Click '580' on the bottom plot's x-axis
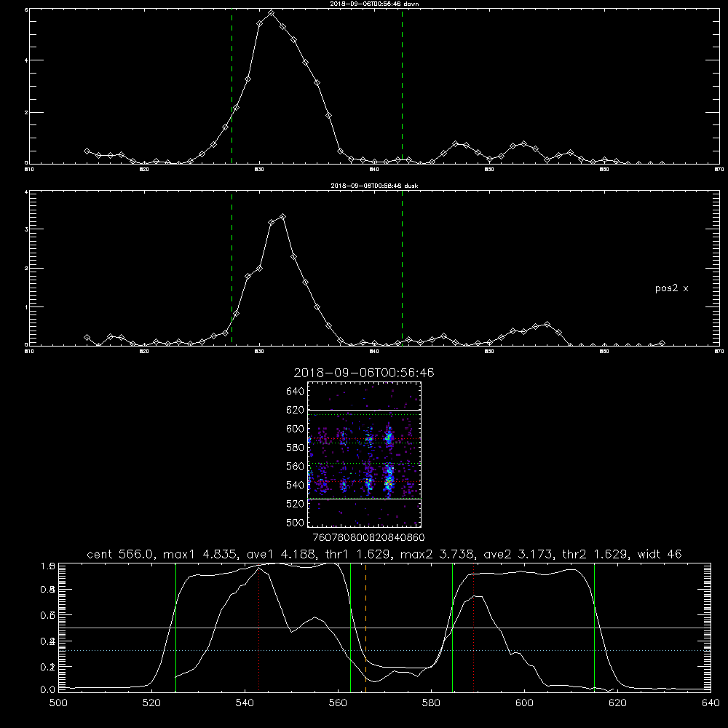728x728 pixels. 431,703
